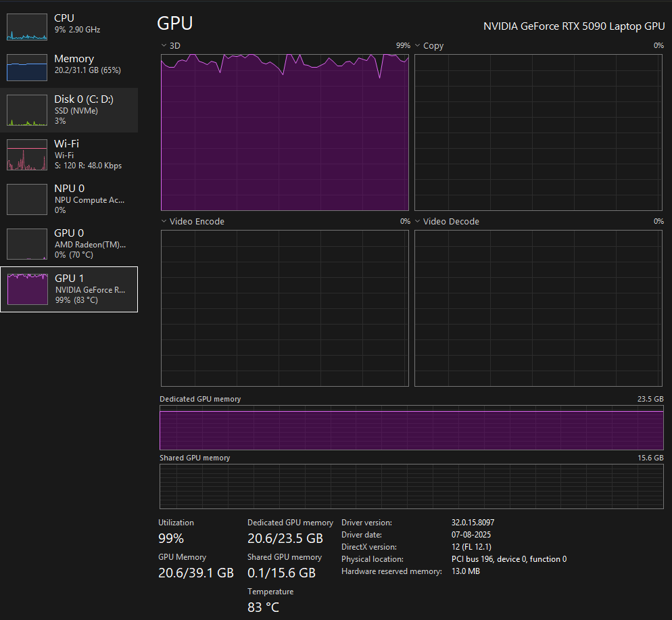672x620 pixels.
Task: Open the NPU 0 monitor icon
Action: pos(27,199)
